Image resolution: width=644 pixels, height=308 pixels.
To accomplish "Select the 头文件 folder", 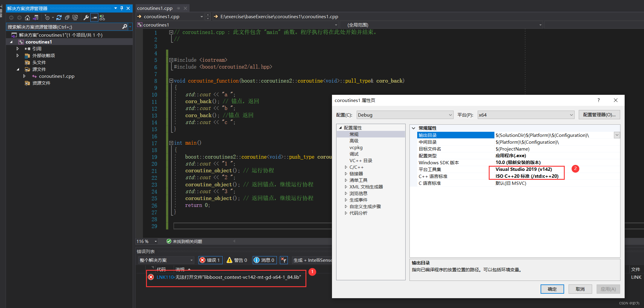I will coord(39,62).
